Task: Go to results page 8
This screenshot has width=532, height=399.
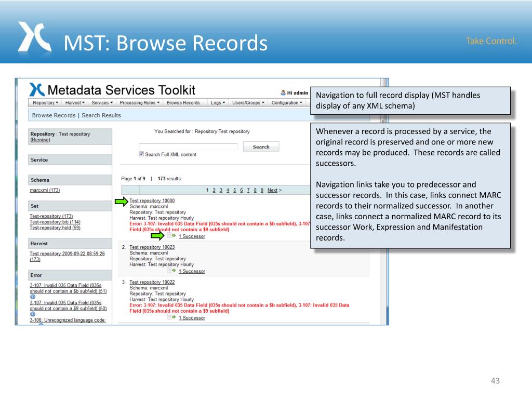Action: point(255,190)
